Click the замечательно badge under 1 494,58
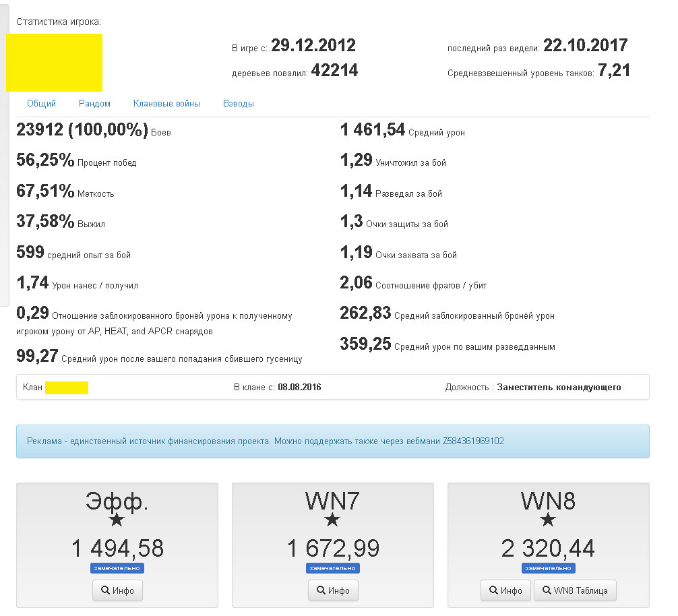Screen dimensions: 678x616 117,568
